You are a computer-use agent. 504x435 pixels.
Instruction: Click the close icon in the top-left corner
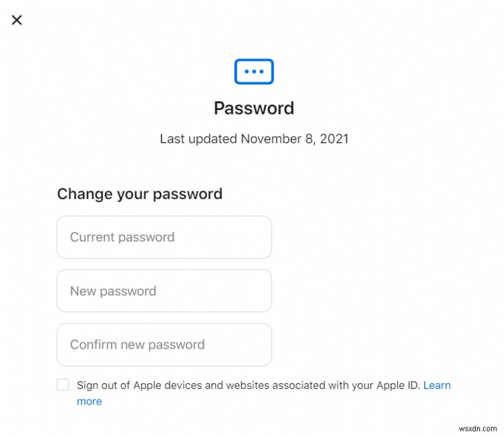click(16, 20)
